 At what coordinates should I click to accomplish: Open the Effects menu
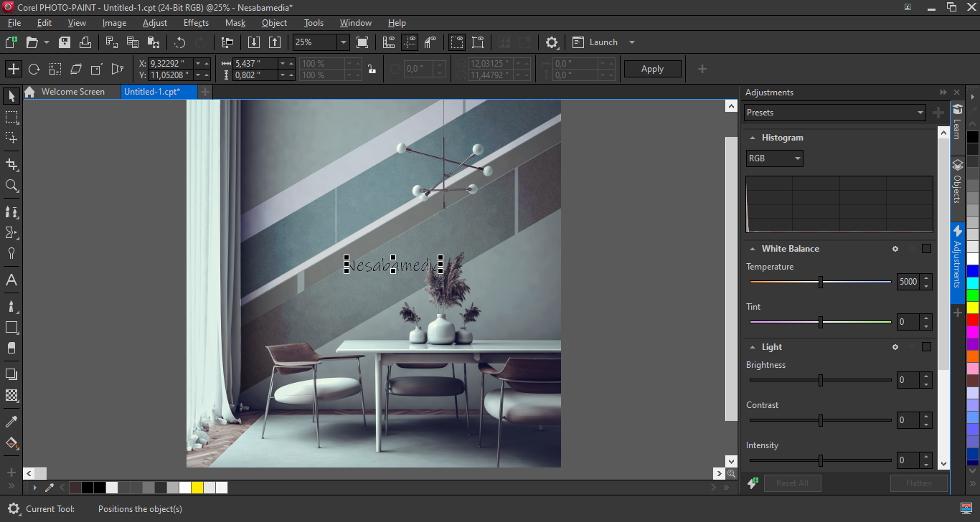(196, 23)
